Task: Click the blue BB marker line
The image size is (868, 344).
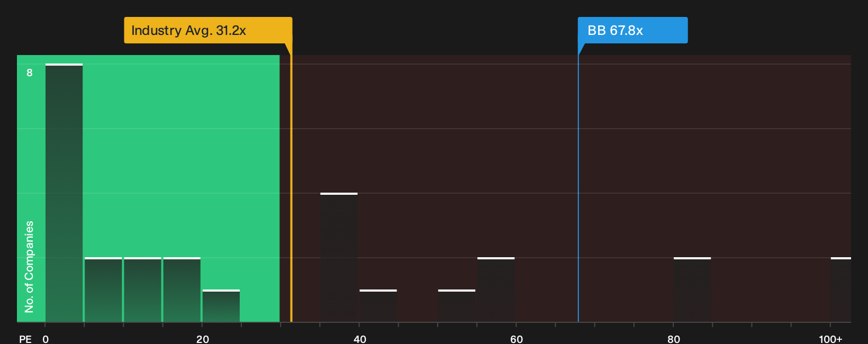Action: click(x=578, y=188)
